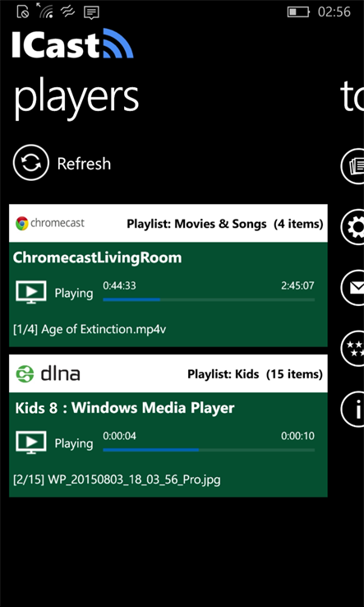364x607 pixels.
Task: Click ChromecastLivingRoom play screen icon
Action: tap(31, 292)
